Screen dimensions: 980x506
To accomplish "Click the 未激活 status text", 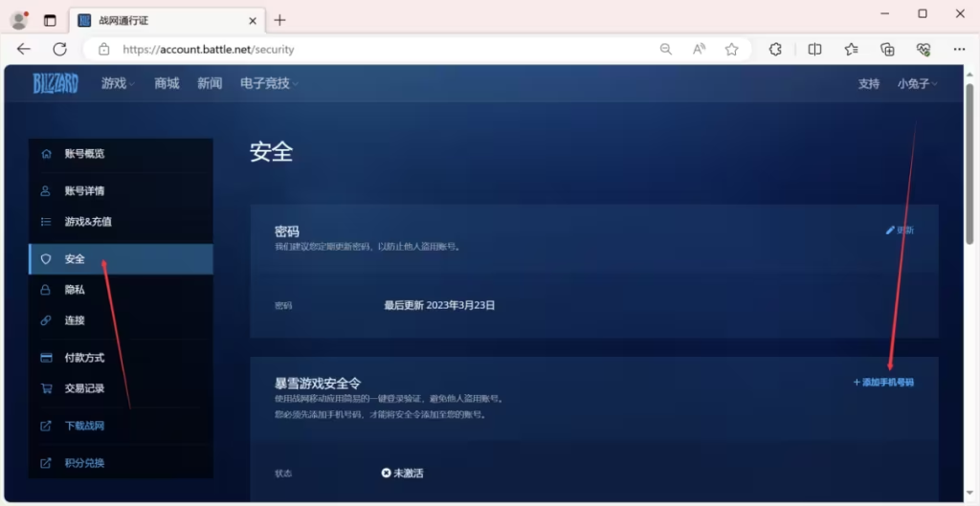I will point(408,473).
